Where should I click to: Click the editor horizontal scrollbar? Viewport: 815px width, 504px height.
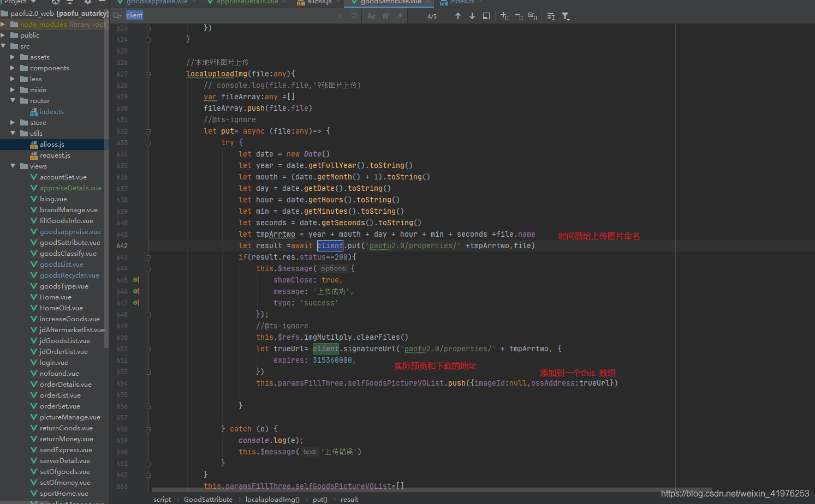click(x=432, y=489)
